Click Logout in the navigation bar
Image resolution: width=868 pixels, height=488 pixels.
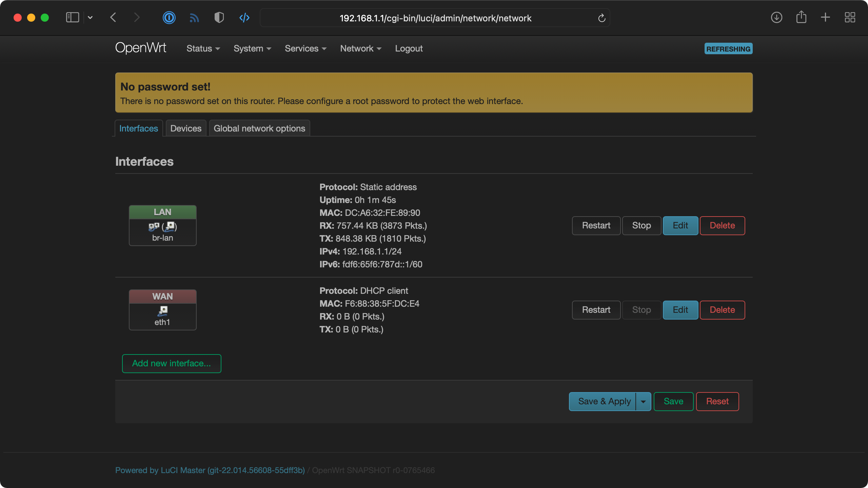[409, 48]
